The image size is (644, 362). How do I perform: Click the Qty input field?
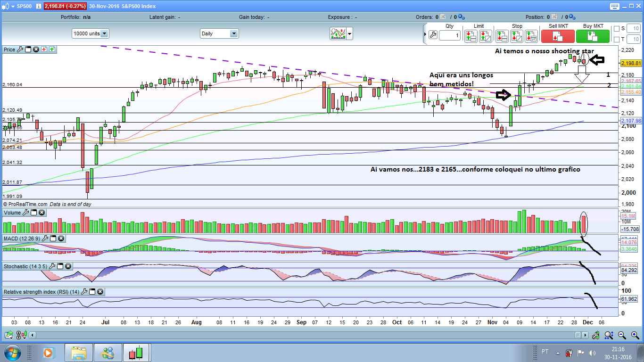tap(450, 35)
